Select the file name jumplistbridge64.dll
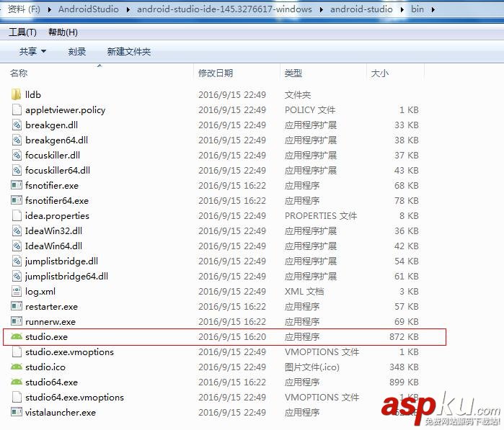This screenshot has height=430, width=504. point(66,276)
